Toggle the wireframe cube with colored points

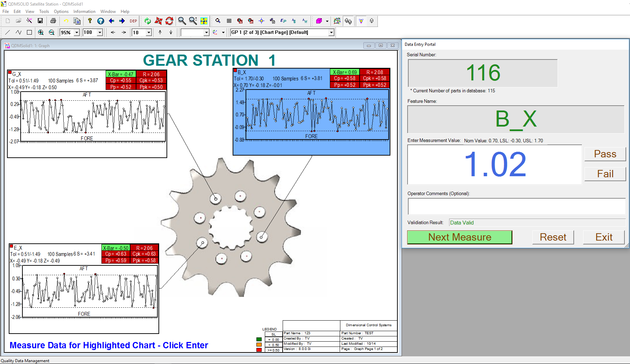pyautogui.click(x=337, y=21)
